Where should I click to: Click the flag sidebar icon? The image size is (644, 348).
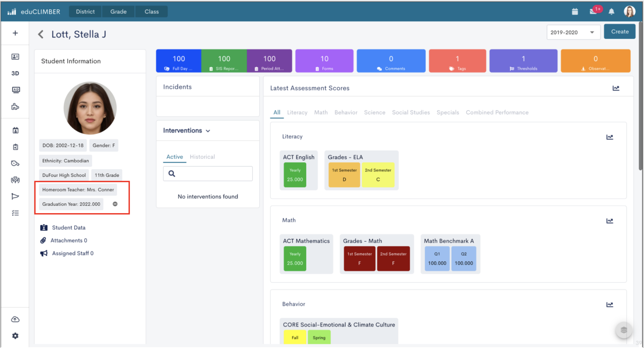coord(15,196)
